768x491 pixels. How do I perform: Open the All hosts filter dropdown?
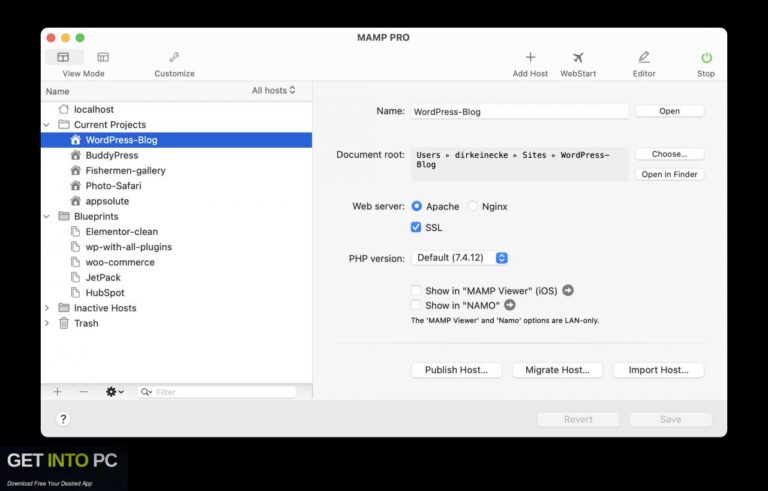point(273,91)
